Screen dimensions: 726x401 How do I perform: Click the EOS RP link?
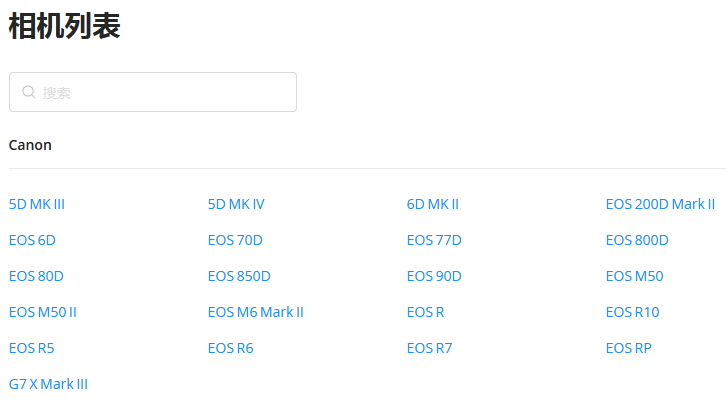[629, 348]
